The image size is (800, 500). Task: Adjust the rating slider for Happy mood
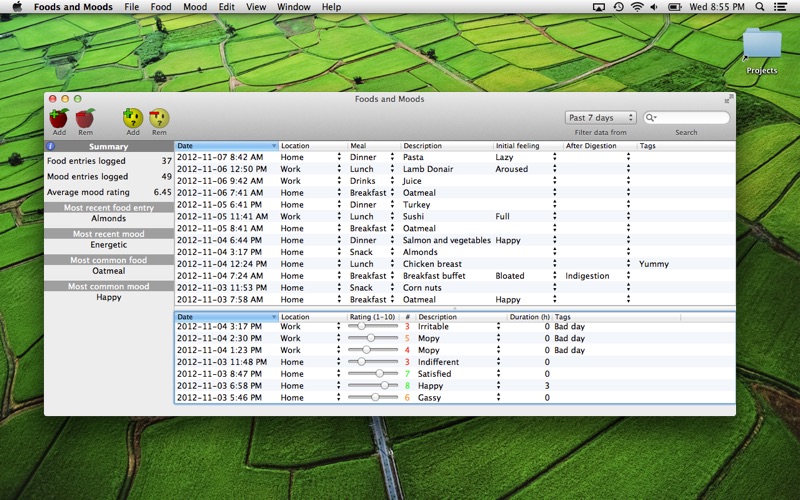382,385
